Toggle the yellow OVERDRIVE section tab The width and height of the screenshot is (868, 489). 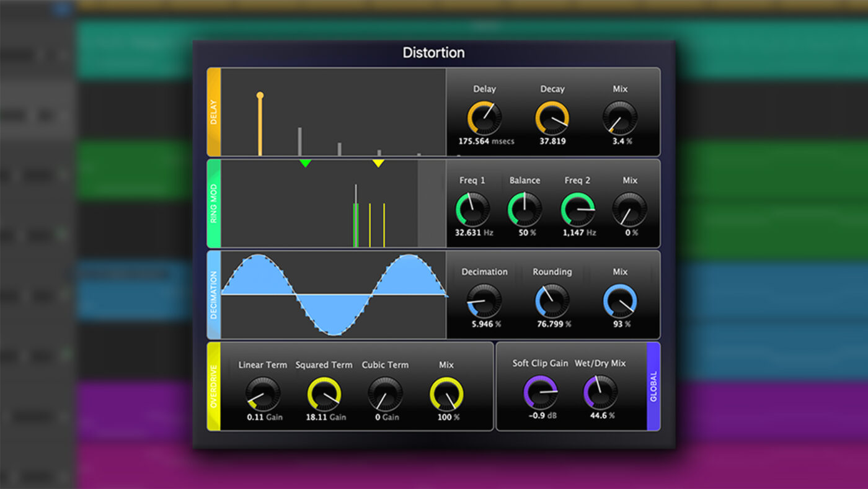214,386
